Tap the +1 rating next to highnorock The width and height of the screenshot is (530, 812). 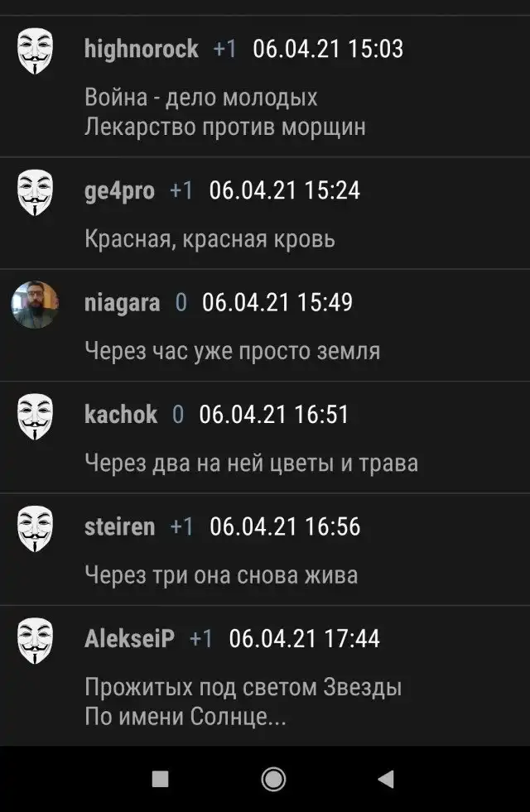pos(225,49)
